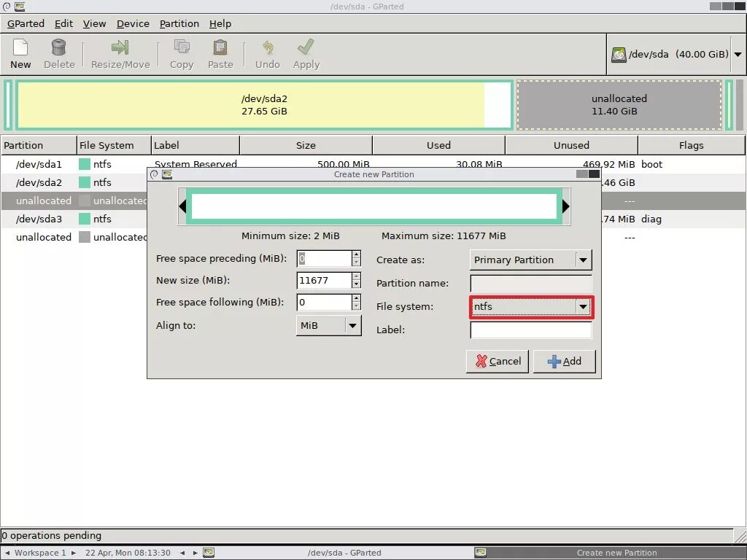Increase Free space preceding value

(356, 254)
